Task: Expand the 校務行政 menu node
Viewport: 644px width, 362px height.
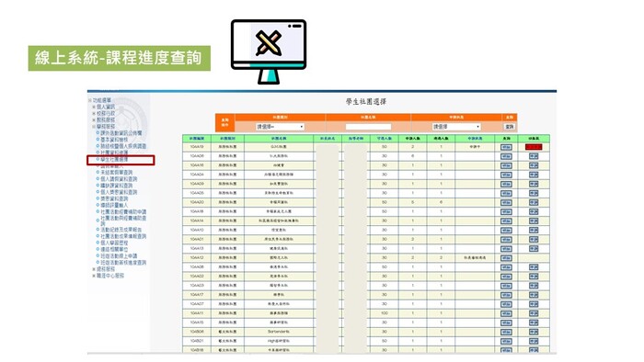Action: [x=94, y=114]
